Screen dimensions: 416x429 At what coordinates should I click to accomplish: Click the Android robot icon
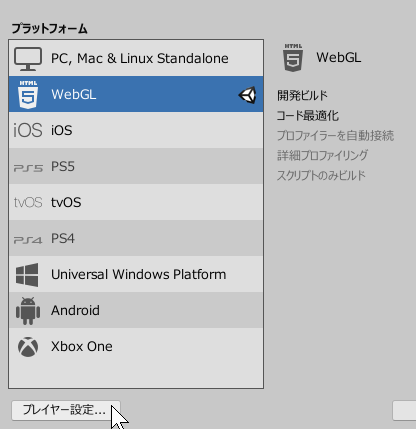28,311
